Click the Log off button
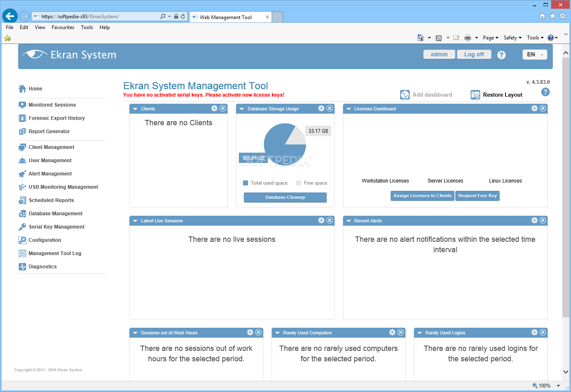 [474, 54]
